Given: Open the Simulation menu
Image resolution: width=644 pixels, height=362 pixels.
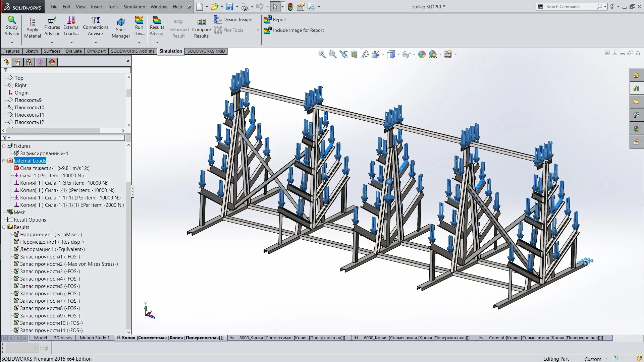Looking at the screenshot, I should (134, 7).
